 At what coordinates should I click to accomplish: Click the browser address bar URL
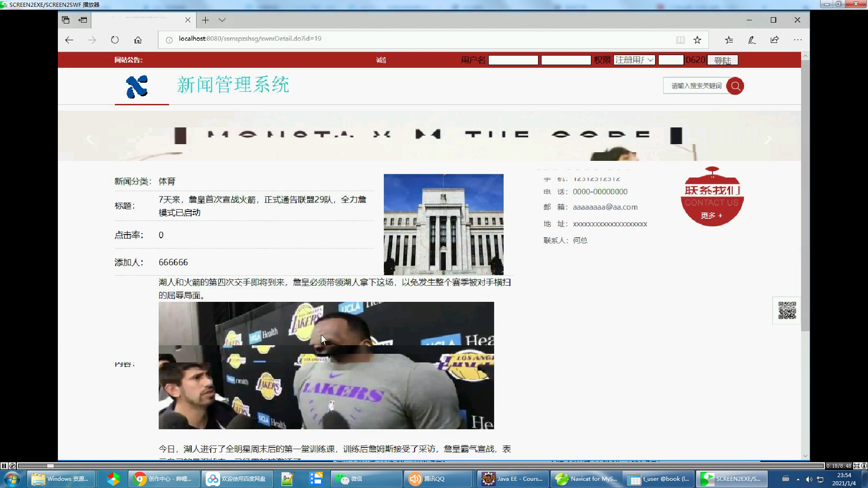250,38
